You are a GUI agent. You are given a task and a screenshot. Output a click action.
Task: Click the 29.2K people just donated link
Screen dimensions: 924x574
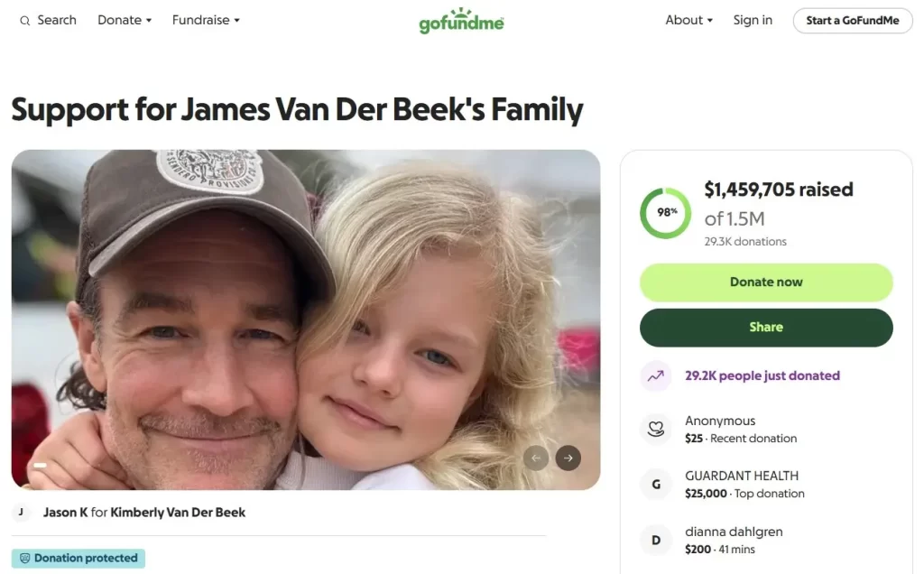[762, 375]
